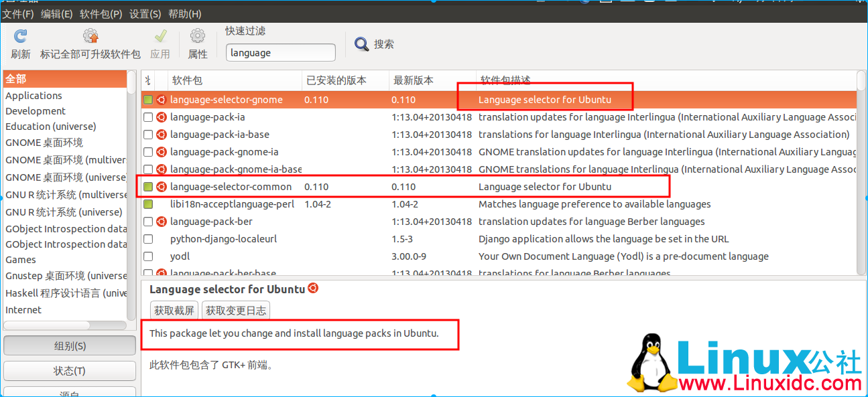Click Ubuntu icon beside package description title

pos(313,289)
